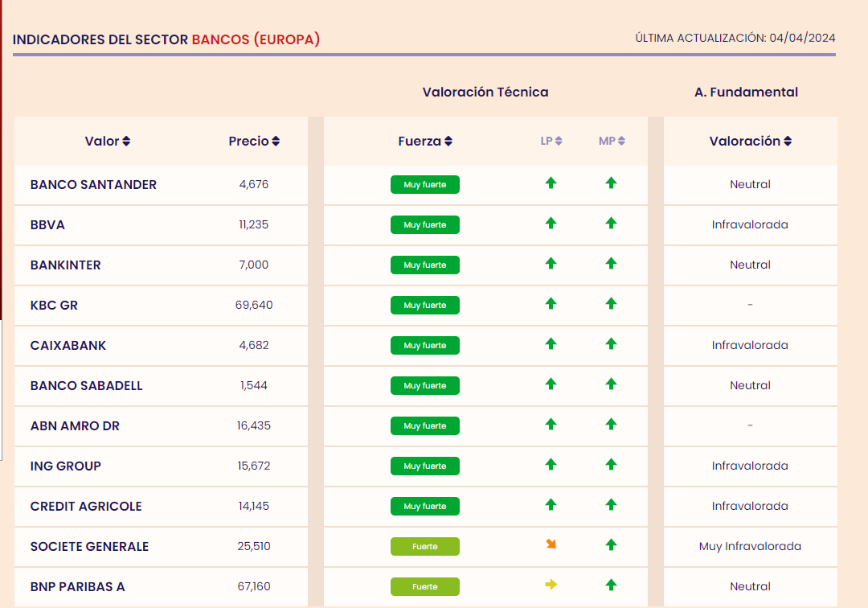Click Societe Generale orange LP down arrow
868x608 pixels.
click(x=551, y=544)
